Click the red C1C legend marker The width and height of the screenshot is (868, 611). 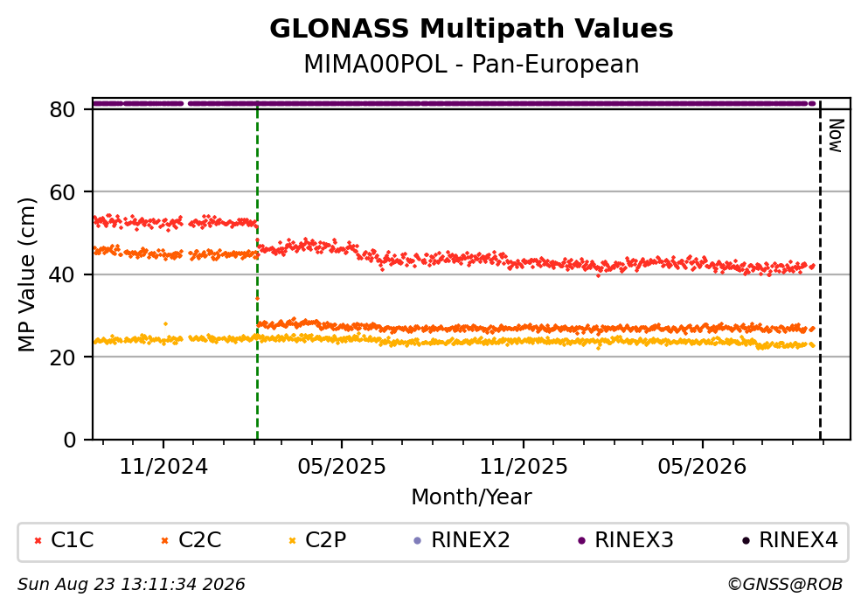[38, 541]
